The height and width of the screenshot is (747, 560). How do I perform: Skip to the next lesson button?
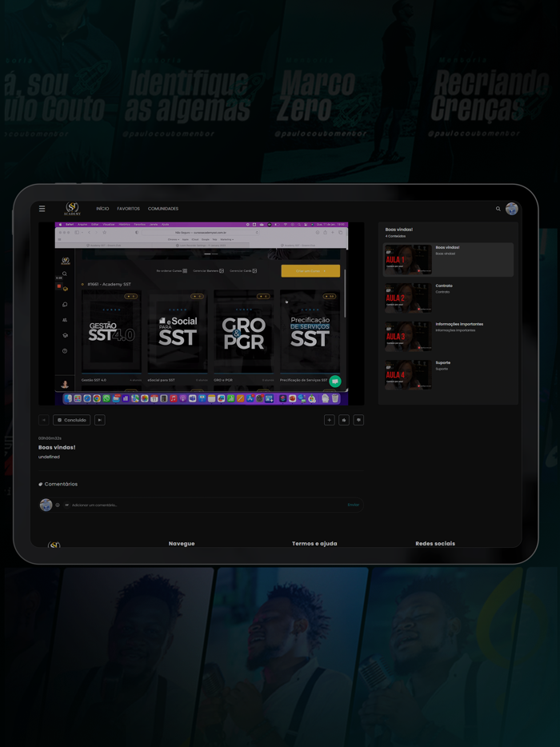[x=100, y=420]
